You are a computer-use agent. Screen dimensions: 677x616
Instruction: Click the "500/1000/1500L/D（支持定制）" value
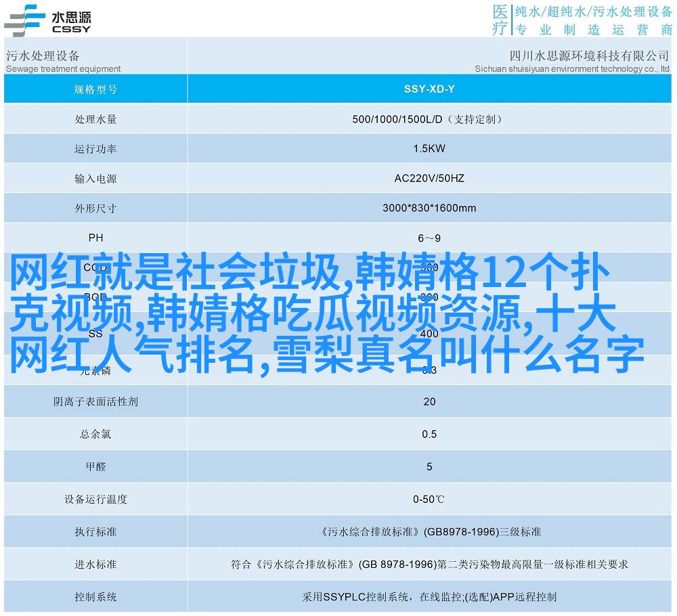tap(429, 119)
